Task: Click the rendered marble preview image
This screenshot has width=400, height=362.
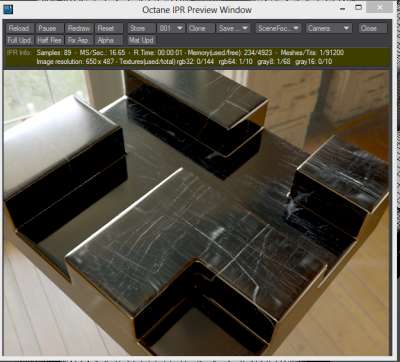Action: point(196,212)
